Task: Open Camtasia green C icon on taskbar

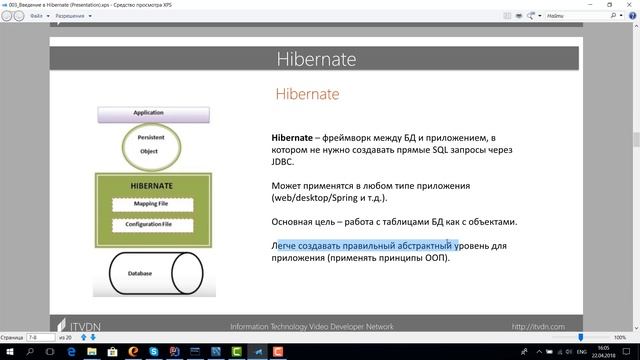Action: [237, 351]
